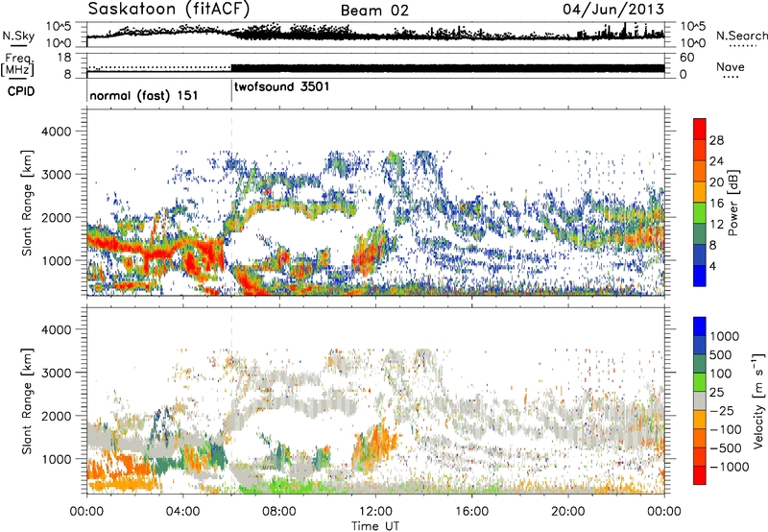Click the 08:00 time axis tick label
Viewport: 768px width, 532px height.
point(279,512)
